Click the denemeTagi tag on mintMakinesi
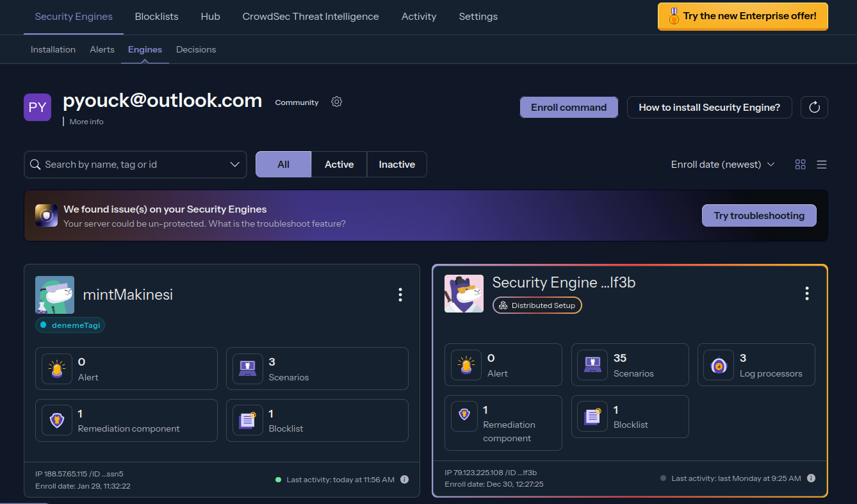 click(x=70, y=325)
